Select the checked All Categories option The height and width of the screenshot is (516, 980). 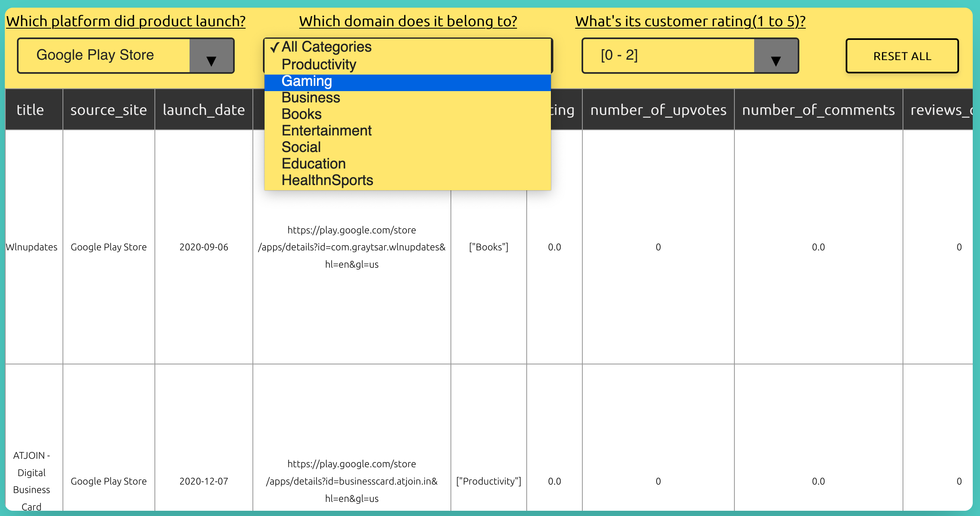click(x=326, y=47)
